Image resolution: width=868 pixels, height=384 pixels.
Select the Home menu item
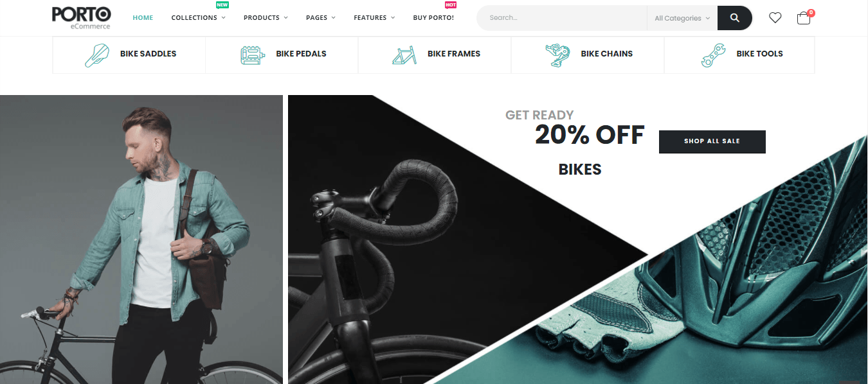tap(143, 17)
